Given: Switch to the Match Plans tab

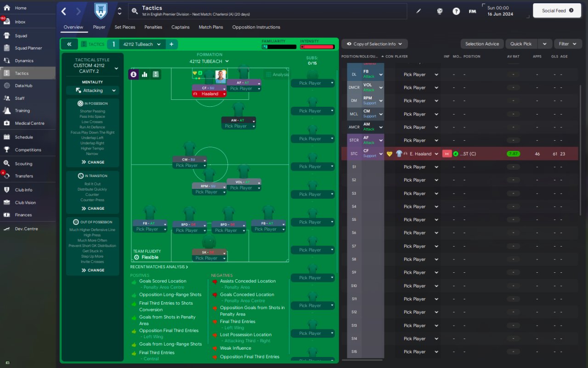Looking at the screenshot, I should (211, 27).
